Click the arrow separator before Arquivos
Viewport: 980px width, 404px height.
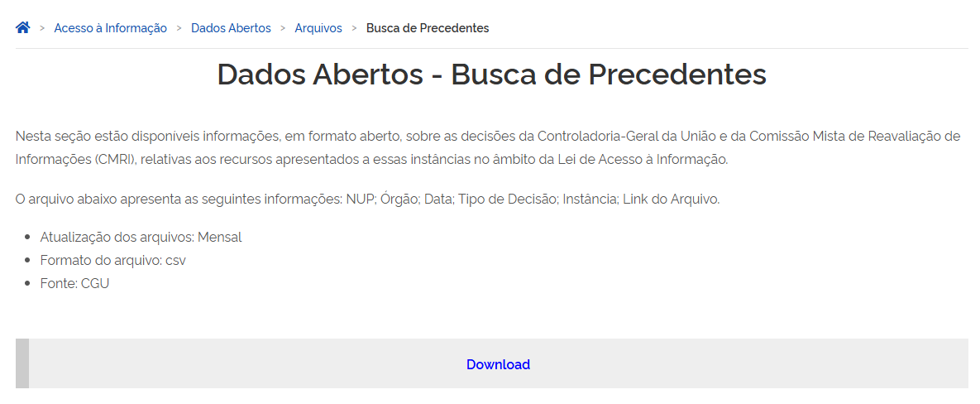(283, 28)
